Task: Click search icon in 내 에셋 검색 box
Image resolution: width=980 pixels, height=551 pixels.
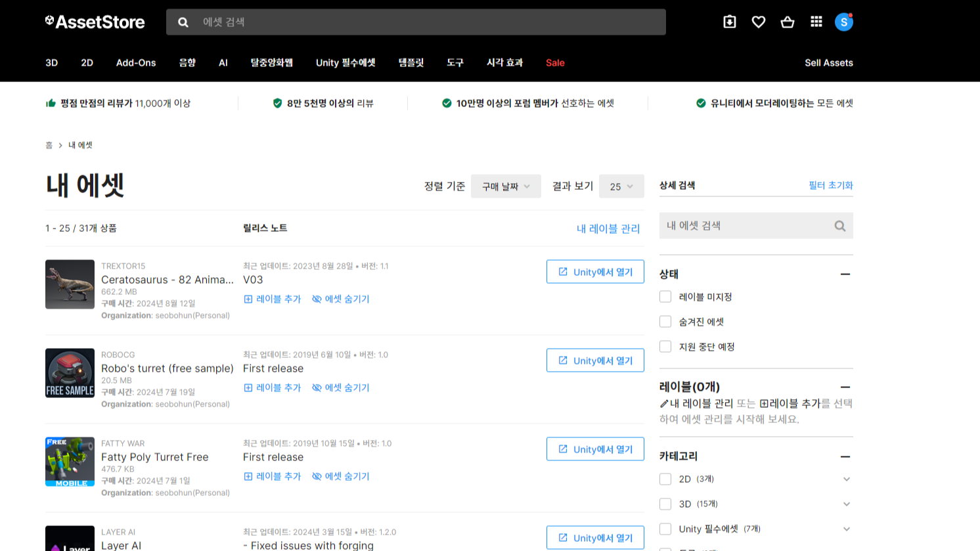Action: click(839, 226)
